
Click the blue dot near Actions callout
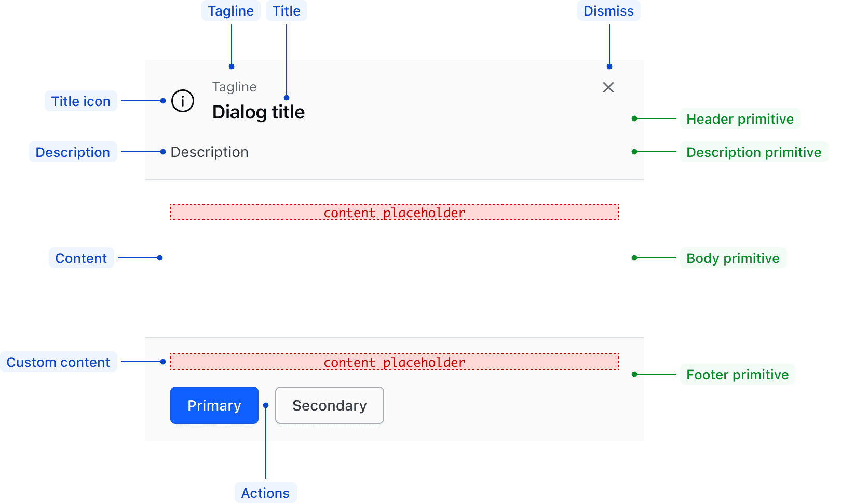(266, 405)
